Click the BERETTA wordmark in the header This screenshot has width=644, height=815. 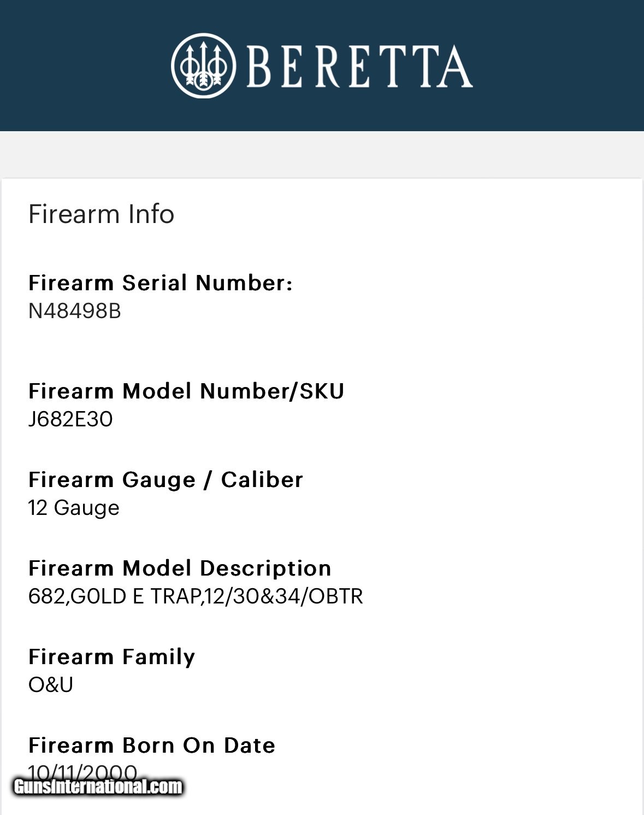(359, 67)
